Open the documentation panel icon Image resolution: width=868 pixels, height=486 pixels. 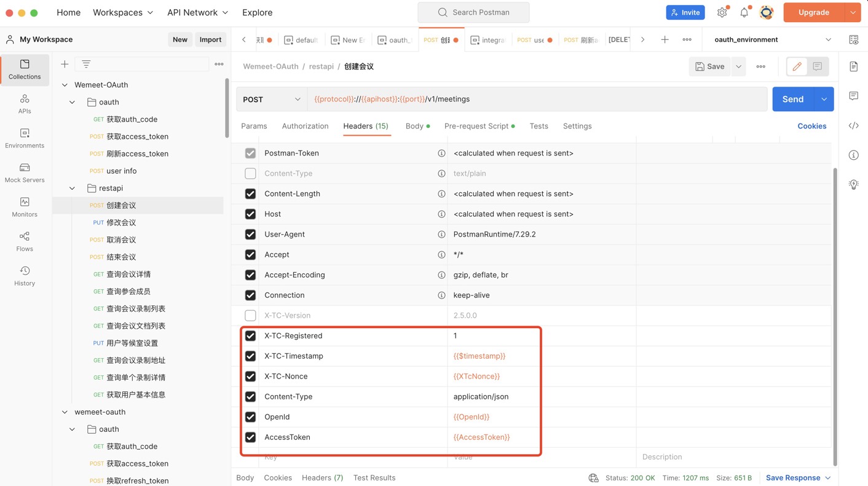pos(854,66)
